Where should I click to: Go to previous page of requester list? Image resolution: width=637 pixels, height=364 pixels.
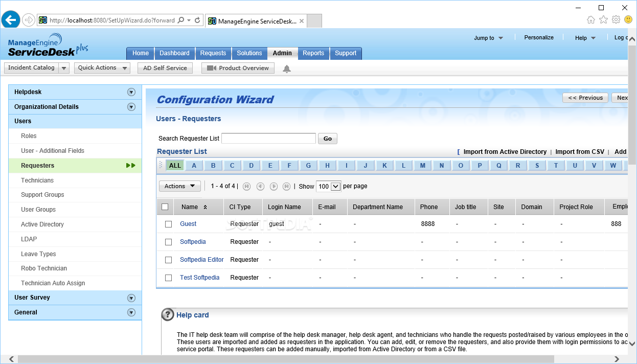click(260, 187)
